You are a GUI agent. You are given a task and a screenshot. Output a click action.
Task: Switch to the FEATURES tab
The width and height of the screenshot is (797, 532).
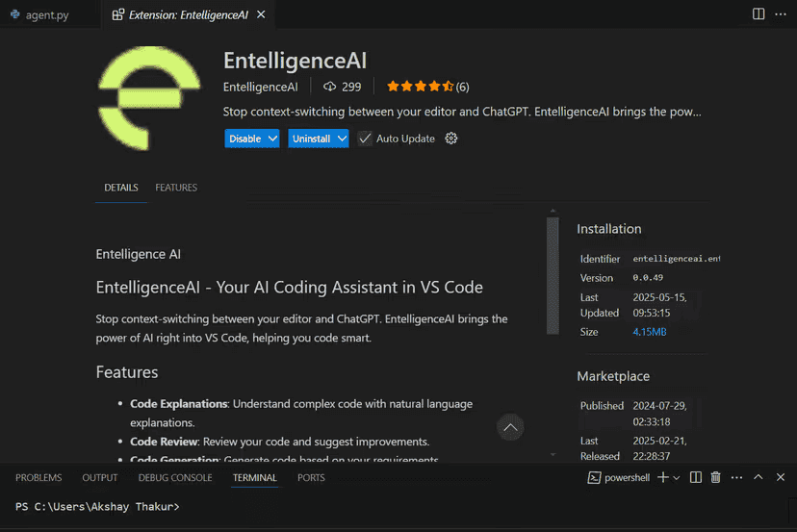pyautogui.click(x=176, y=188)
